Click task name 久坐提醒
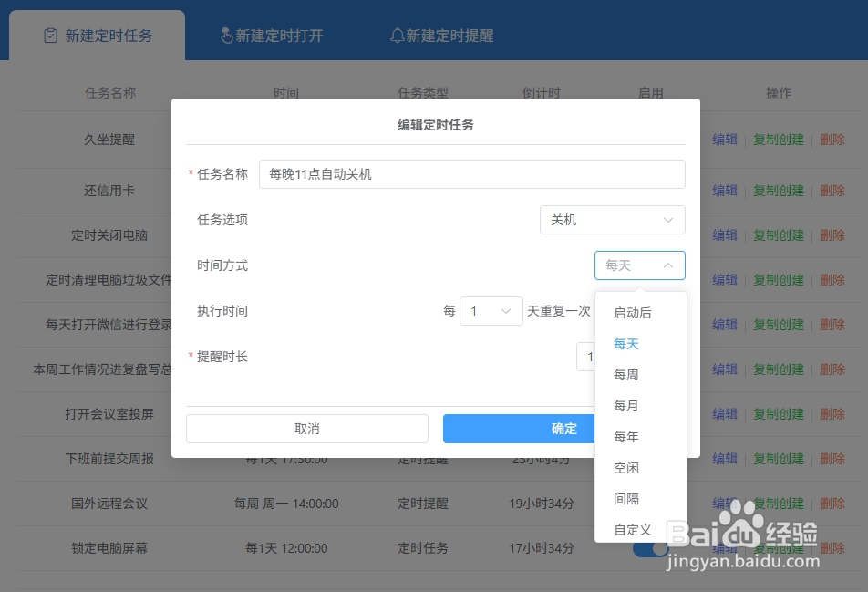This screenshot has height=592, width=868. (109, 140)
